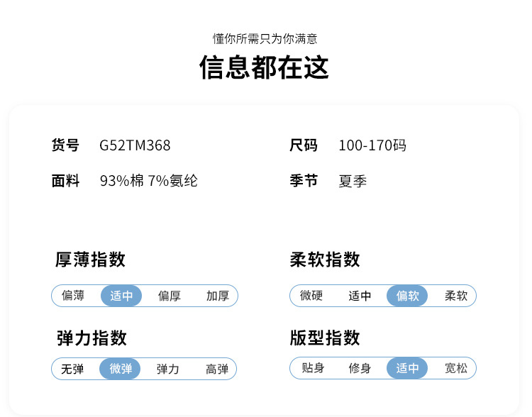Select 高弹 elasticity option
This screenshot has height=417, width=532.
pyautogui.click(x=217, y=369)
